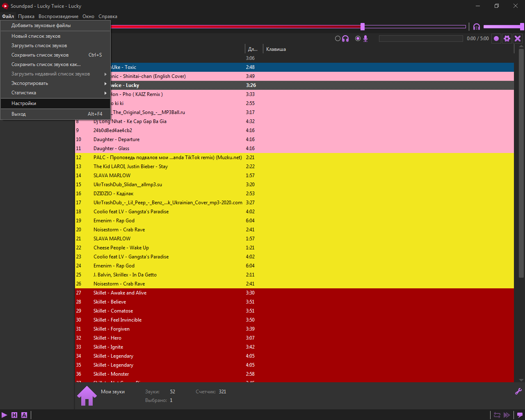The width and height of the screenshot is (525, 420).
Task: Open the Правка menu
Action: [26, 16]
